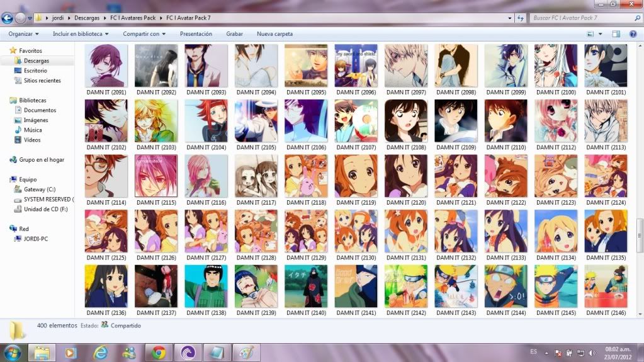
Task: Select Bibliotecas in the navigation pane
Action: (x=33, y=100)
